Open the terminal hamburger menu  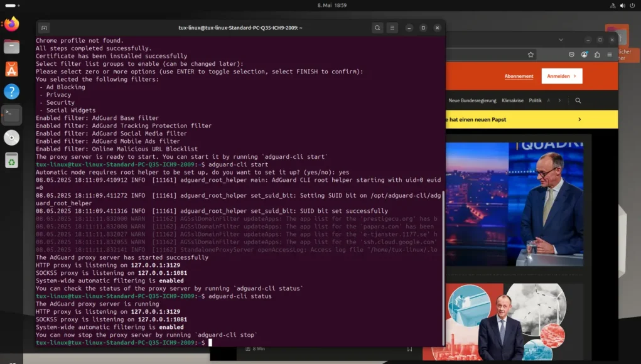coord(392,28)
